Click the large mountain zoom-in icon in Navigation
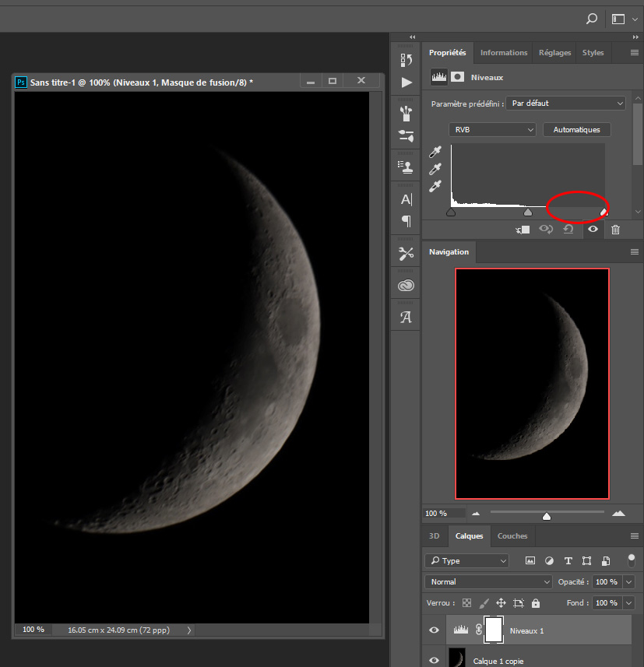644x667 pixels. 618,514
